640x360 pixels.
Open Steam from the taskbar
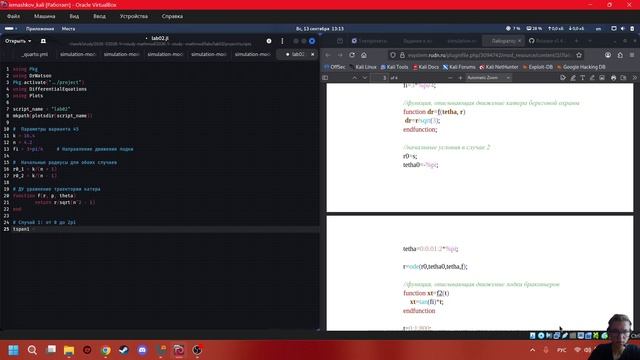point(124,350)
